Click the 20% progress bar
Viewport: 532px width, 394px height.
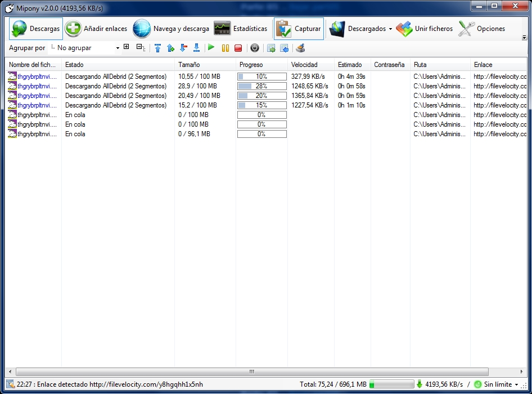262,96
